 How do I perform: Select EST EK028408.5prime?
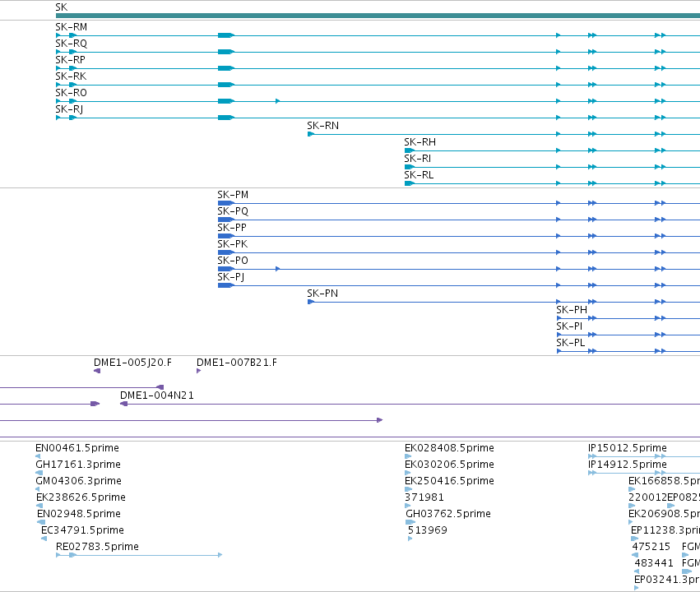click(449, 448)
